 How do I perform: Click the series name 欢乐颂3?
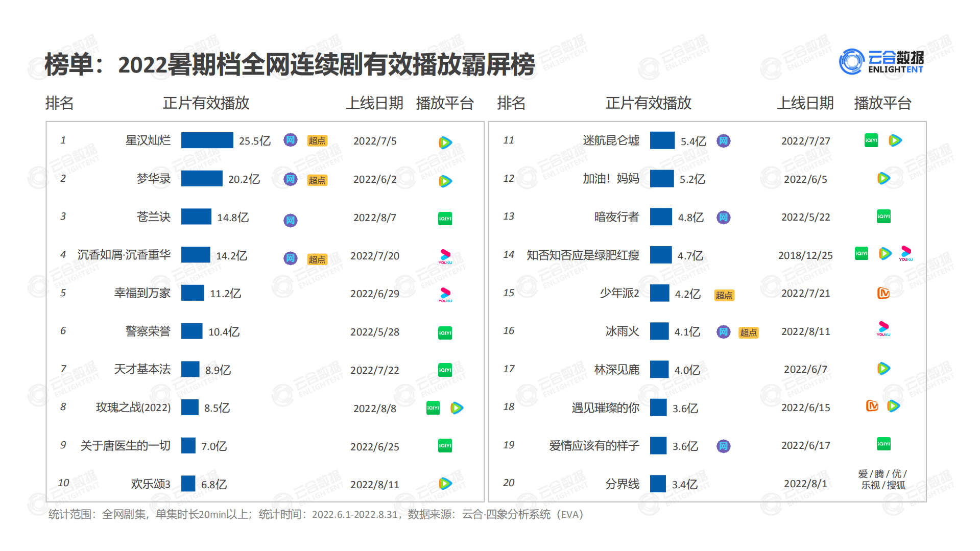pos(151,484)
